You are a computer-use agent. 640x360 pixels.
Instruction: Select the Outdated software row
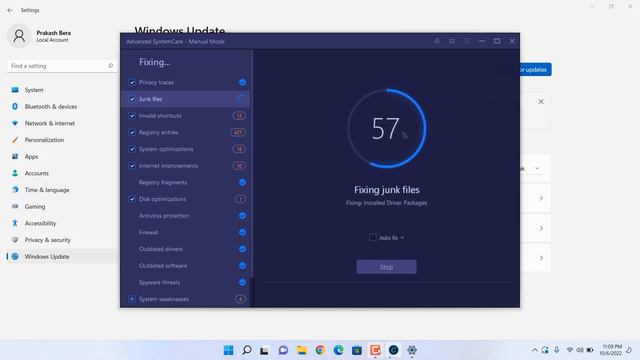click(x=186, y=266)
